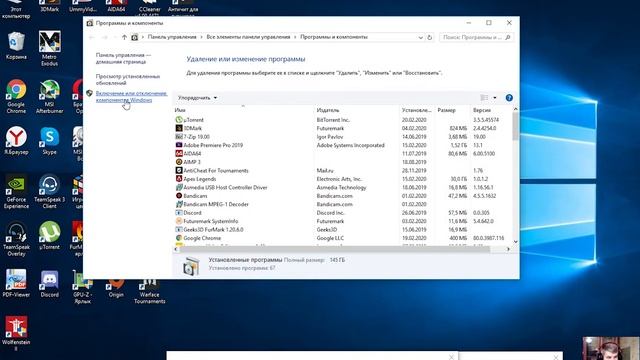Select Discord in the program list
This screenshot has height=360, width=640.
342,213
